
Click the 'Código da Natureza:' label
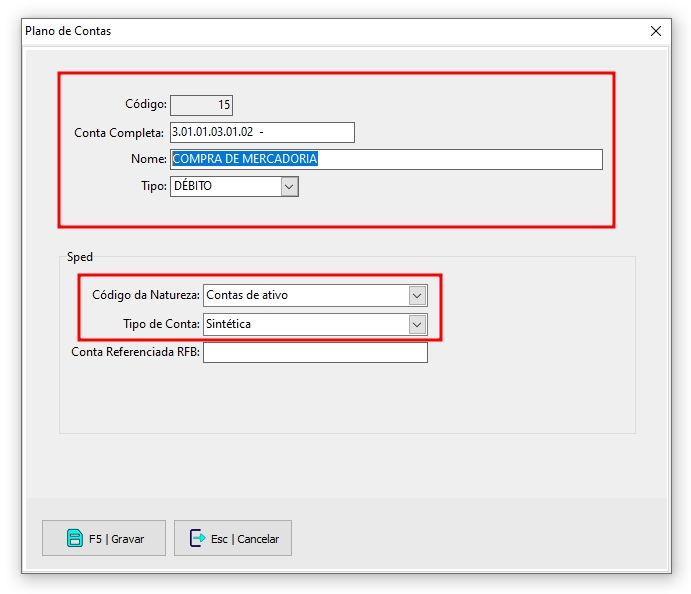click(x=145, y=295)
